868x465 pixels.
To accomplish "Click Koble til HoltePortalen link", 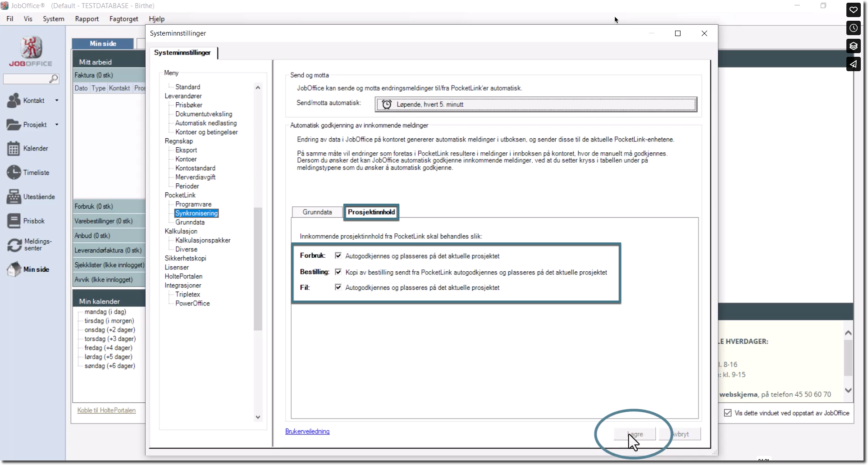I will tap(106, 410).
